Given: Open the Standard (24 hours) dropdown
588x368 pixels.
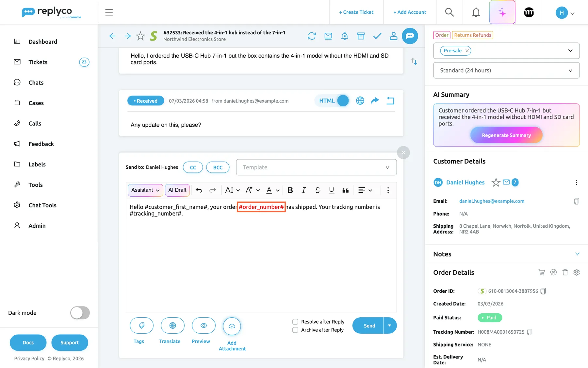Looking at the screenshot, I should click(506, 70).
